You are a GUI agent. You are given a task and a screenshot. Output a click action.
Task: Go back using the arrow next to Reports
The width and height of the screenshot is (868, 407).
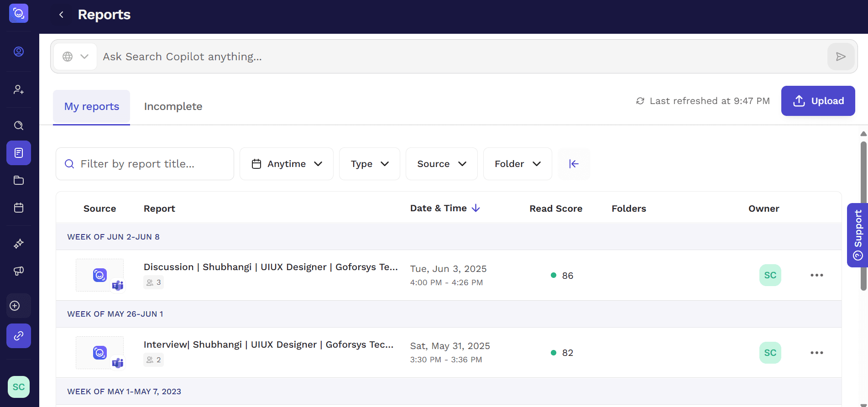tap(61, 15)
